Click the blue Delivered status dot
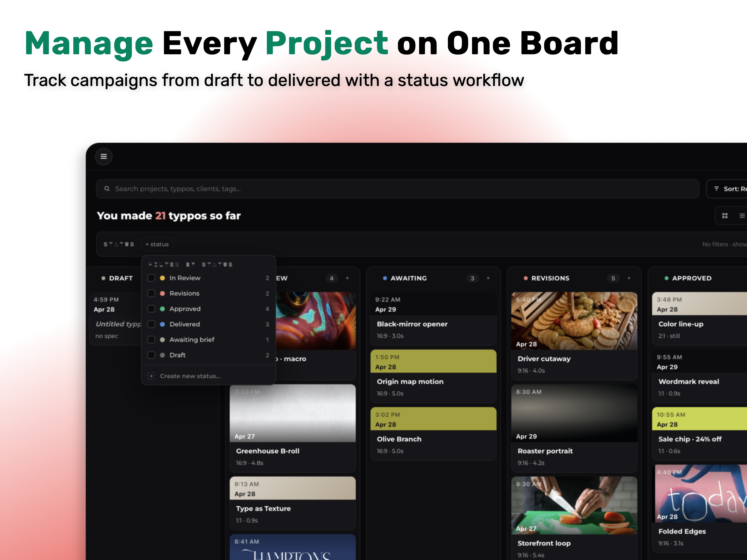Image resolution: width=747 pixels, height=560 pixels. pyautogui.click(x=162, y=324)
